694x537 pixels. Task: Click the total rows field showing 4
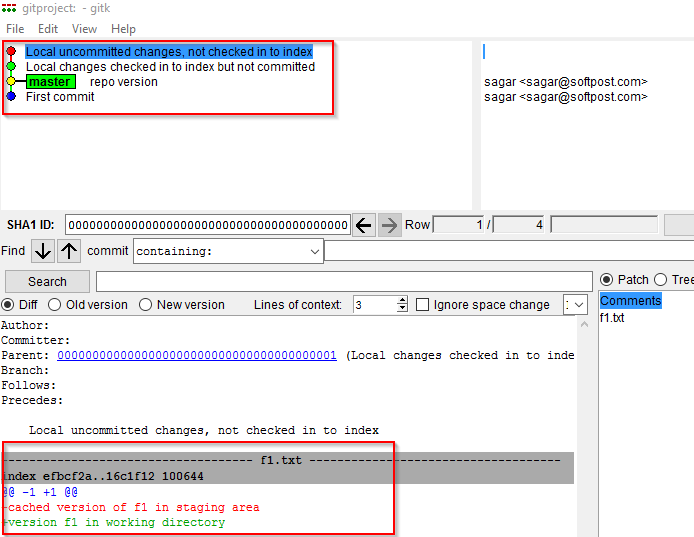(x=519, y=224)
